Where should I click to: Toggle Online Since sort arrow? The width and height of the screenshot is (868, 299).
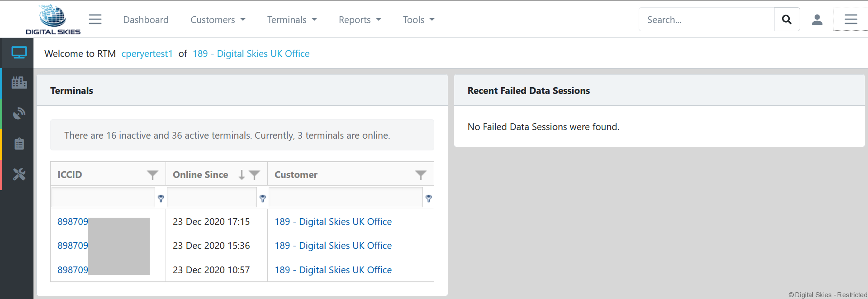coord(242,175)
